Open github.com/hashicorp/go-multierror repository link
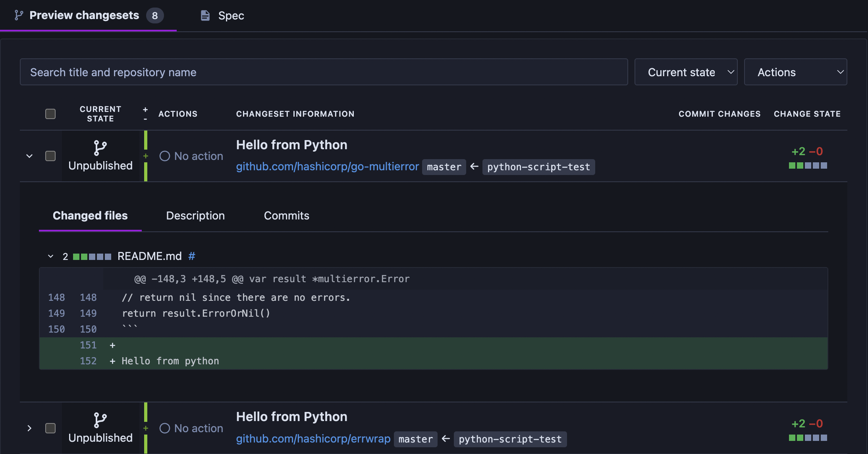 pyautogui.click(x=327, y=167)
